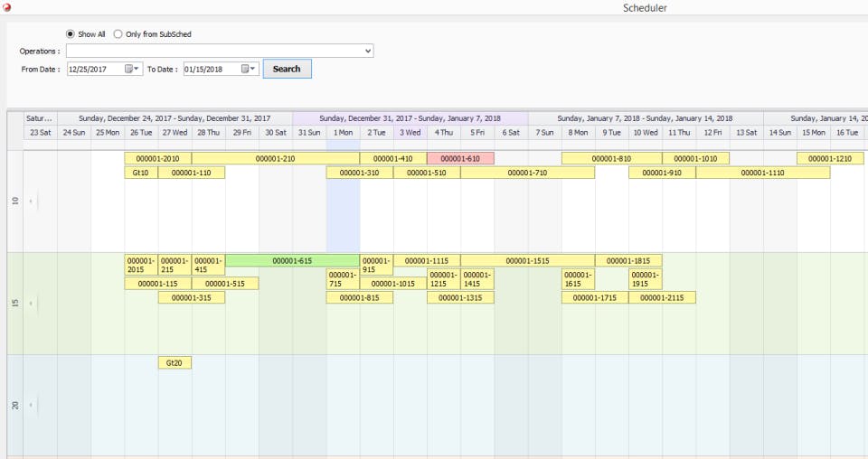Expand resource row 20 arrow
This screenshot has width=868, height=459.
[x=31, y=405]
